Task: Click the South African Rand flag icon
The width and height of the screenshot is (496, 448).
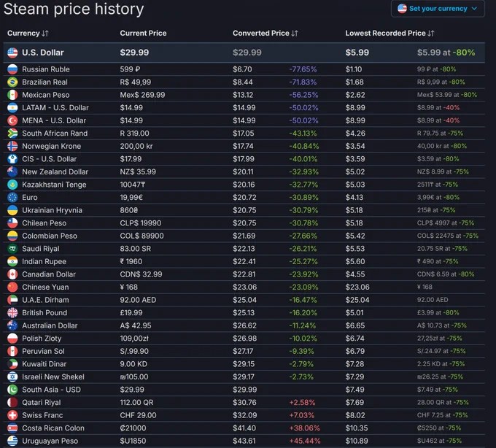Action: [12, 134]
